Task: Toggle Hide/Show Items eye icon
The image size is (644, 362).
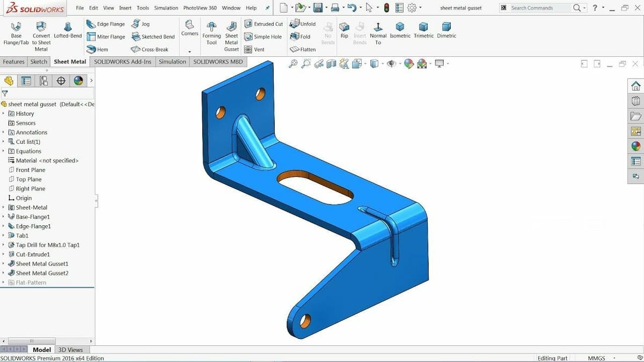Action: point(391,63)
